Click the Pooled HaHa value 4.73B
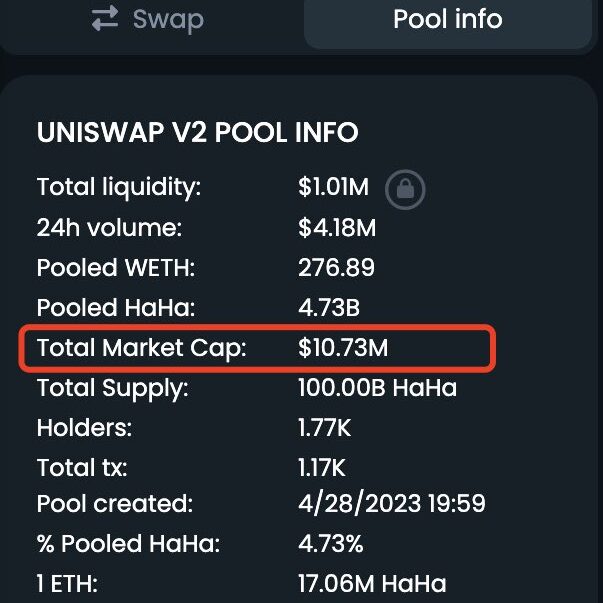This screenshot has width=603, height=603. [329, 308]
